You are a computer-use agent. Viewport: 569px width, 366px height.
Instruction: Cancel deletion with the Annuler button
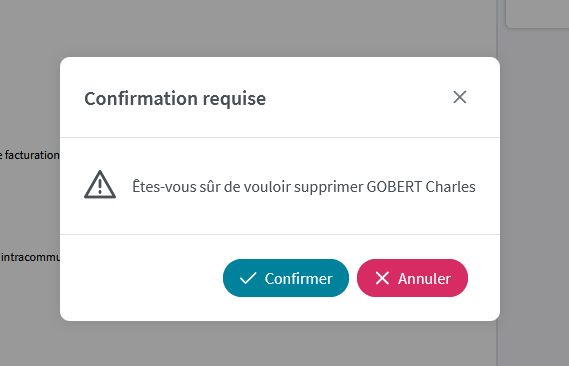[x=412, y=278]
